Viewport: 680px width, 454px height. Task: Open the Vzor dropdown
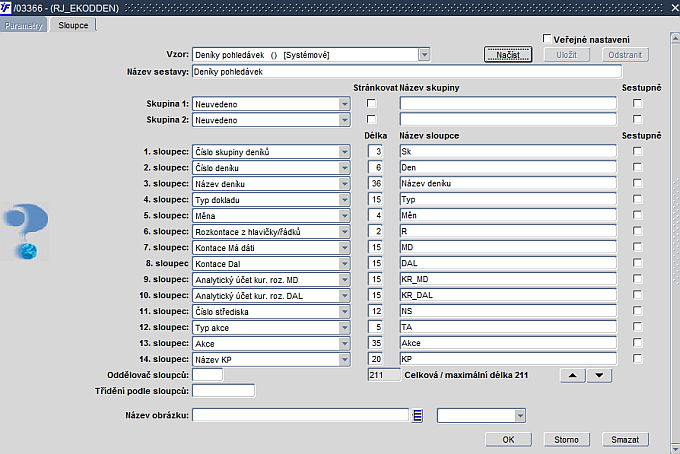(x=424, y=55)
